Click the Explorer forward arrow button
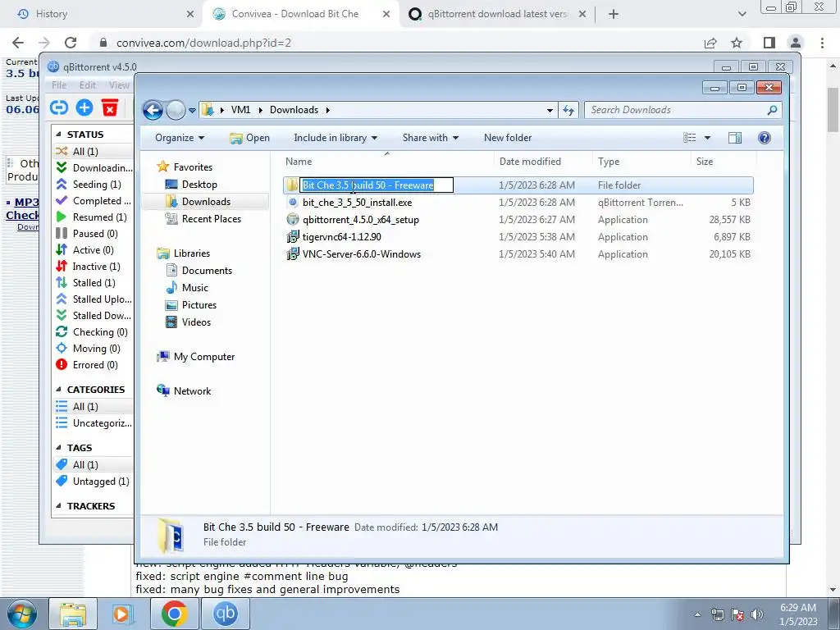Screen dimensions: 840x630 coord(176,111)
